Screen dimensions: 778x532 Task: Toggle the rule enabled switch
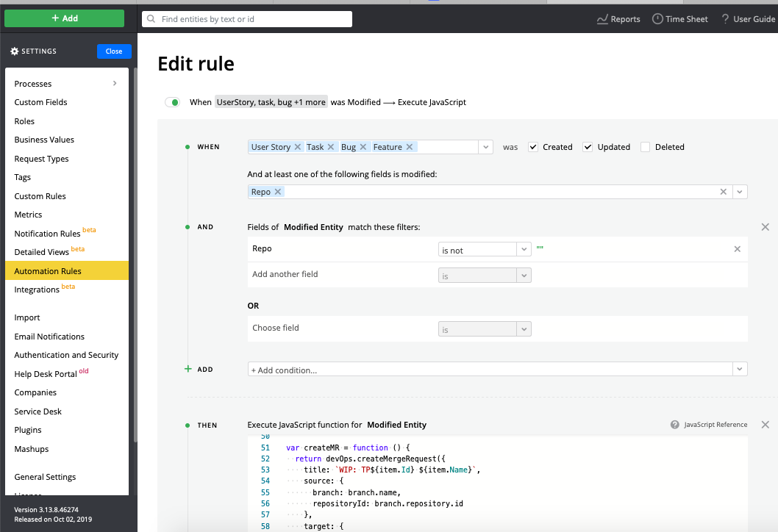click(x=173, y=102)
